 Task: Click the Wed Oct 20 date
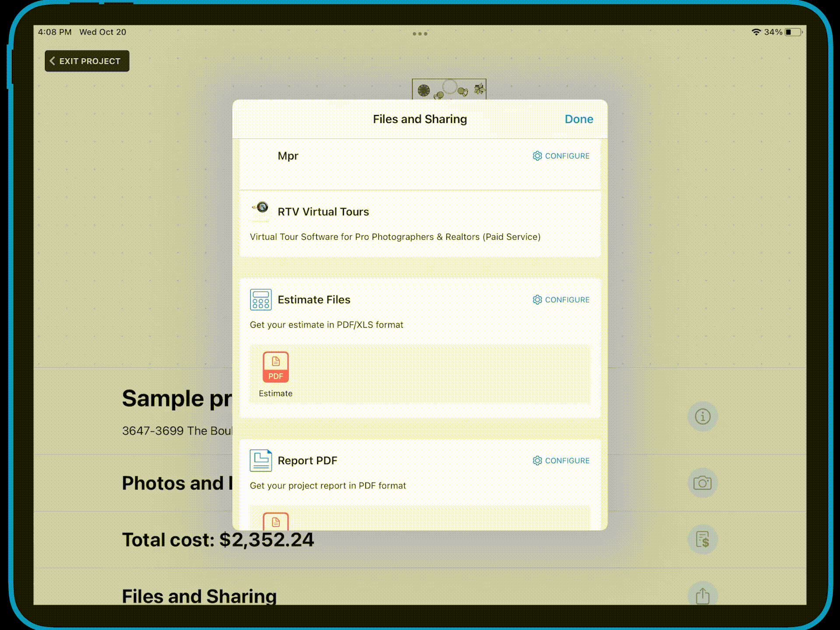tap(103, 32)
